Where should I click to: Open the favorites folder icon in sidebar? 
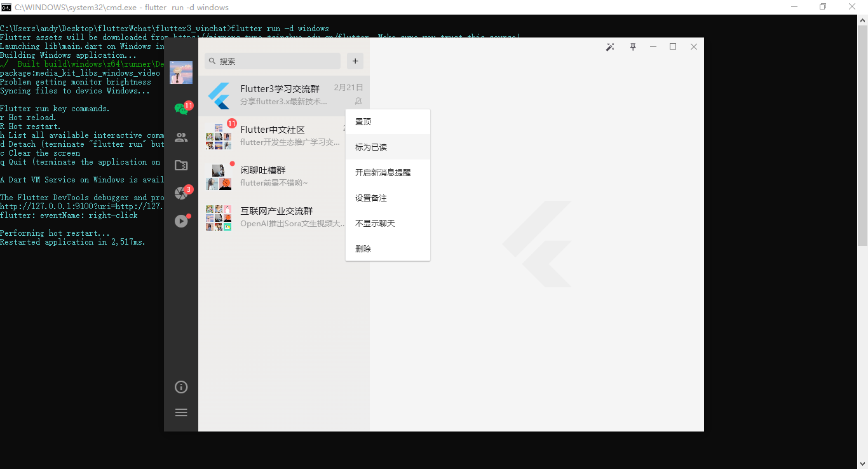click(x=181, y=165)
